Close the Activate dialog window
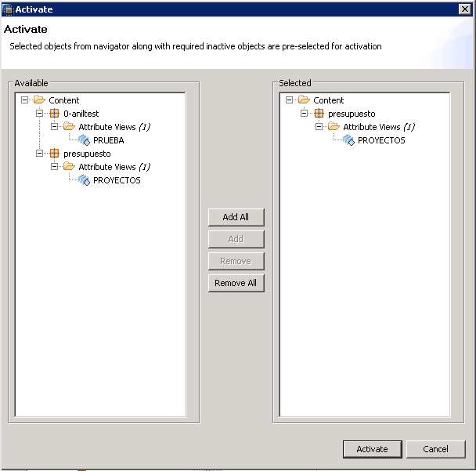Image resolution: width=476 pixels, height=471 pixels. (x=464, y=9)
